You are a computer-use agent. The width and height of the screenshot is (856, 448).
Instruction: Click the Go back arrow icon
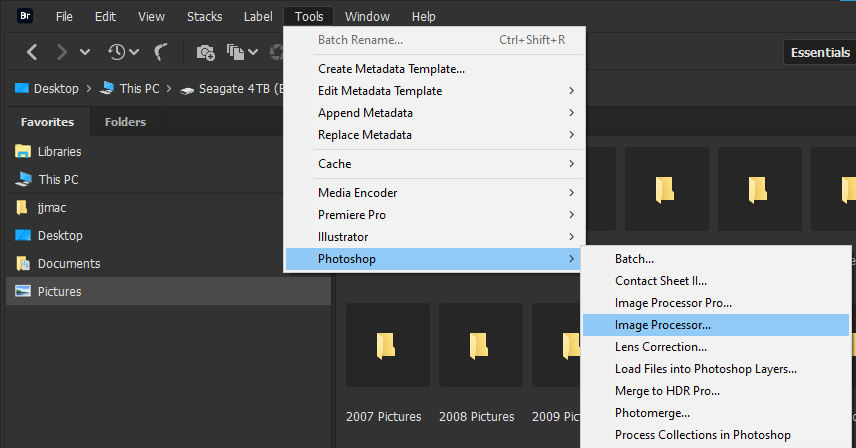point(32,51)
